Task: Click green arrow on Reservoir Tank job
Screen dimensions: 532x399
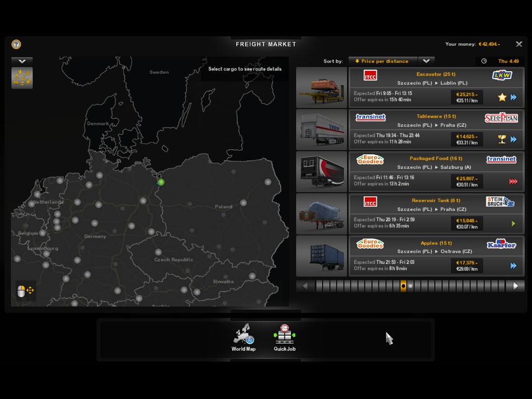Action: (513, 224)
